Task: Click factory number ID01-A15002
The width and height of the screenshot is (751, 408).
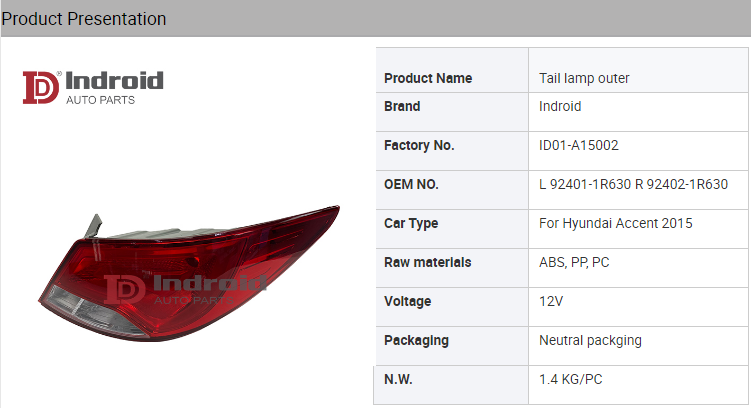Action: 579,145
